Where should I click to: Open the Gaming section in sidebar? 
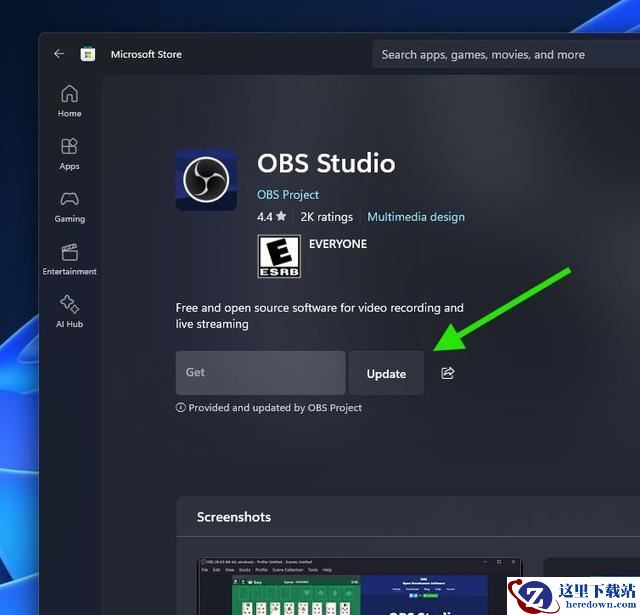click(x=70, y=207)
